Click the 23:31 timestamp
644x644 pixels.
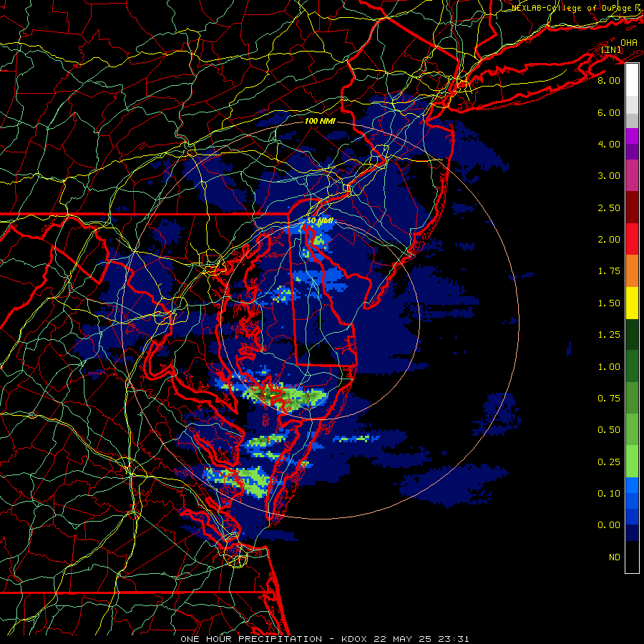[x=453, y=639]
